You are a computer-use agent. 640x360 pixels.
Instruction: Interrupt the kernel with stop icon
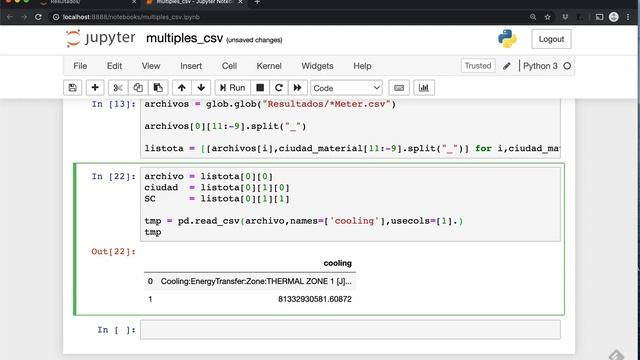(260, 88)
